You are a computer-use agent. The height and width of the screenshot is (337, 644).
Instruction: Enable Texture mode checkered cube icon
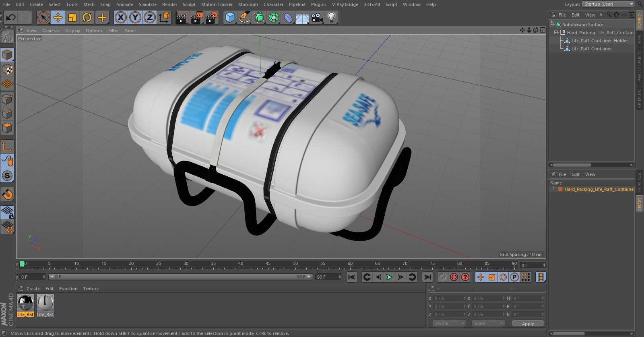pyautogui.click(x=7, y=70)
